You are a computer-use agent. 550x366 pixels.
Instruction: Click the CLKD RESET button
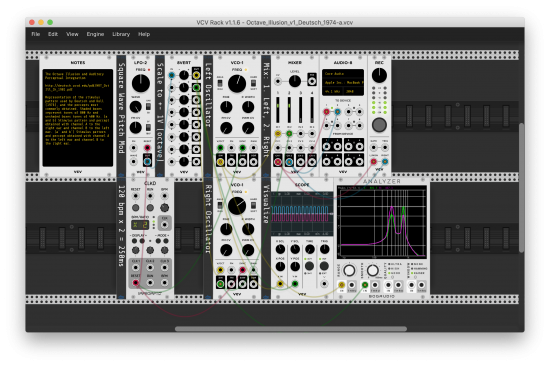point(135,208)
